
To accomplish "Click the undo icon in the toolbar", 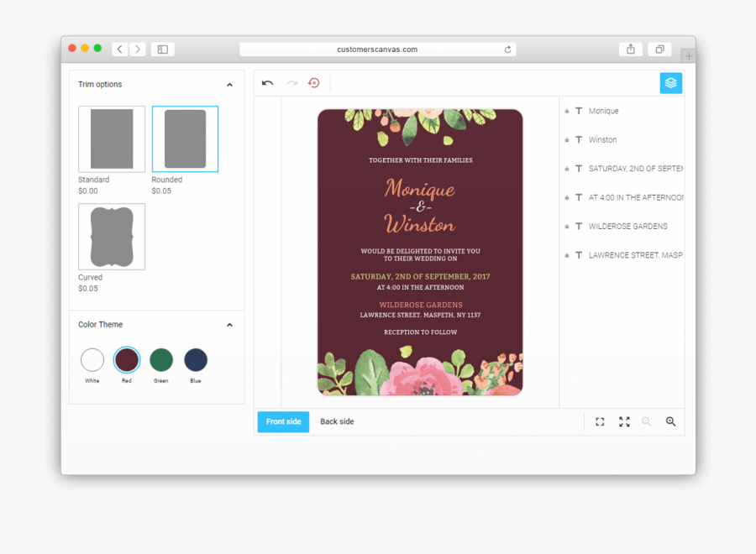I will coord(267,83).
